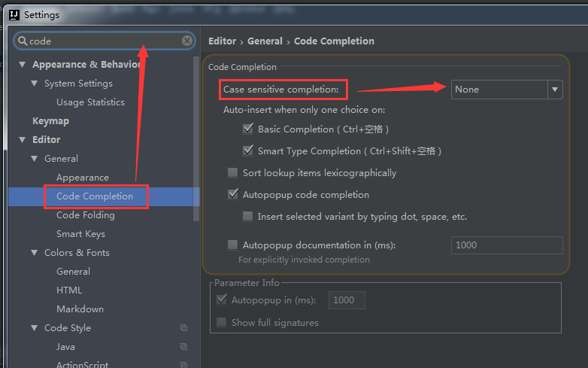Screen dimensions: 588x368
Task: Collapse the Colors & Fonts tree node
Action: 35,253
